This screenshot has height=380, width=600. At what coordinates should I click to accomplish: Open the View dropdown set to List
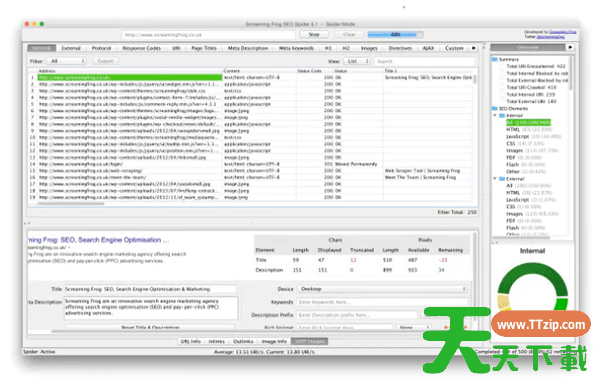[357, 61]
